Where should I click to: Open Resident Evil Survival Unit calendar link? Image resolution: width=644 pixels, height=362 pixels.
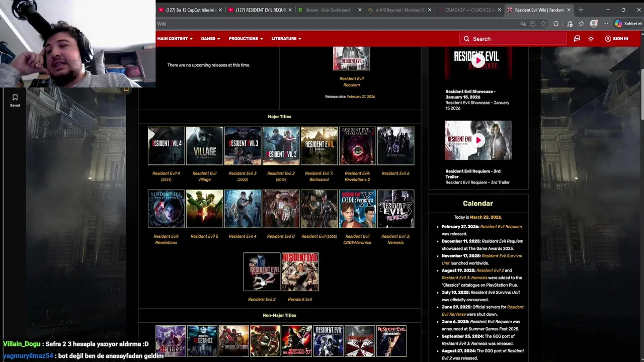coord(481,259)
